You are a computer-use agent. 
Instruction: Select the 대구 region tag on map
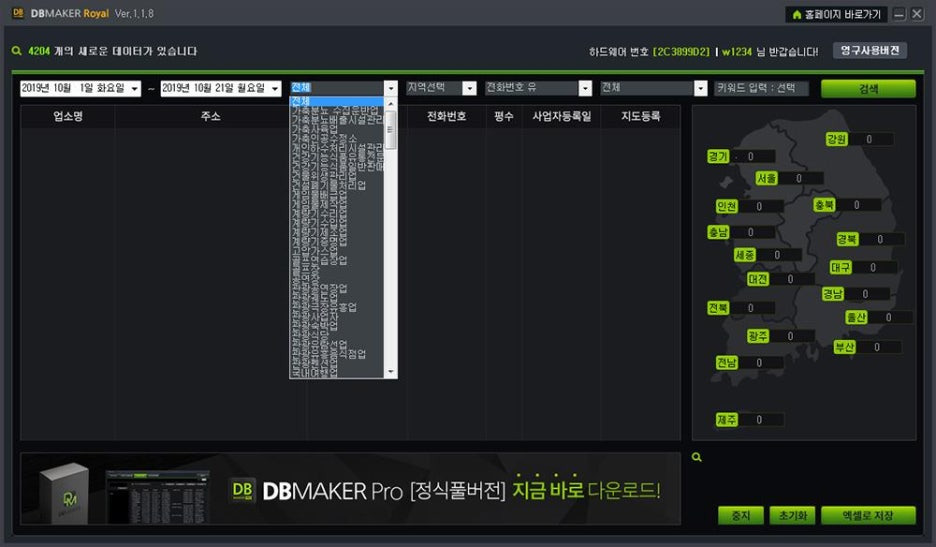[x=840, y=268]
